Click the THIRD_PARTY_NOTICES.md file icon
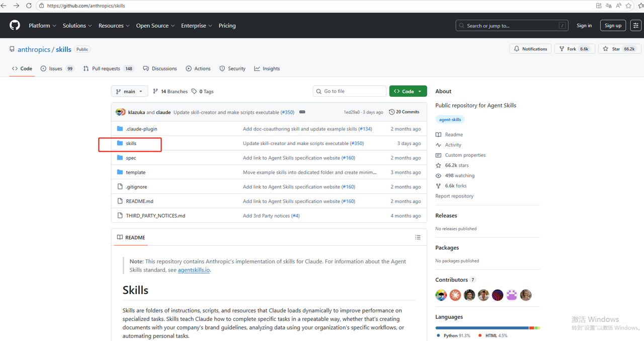This screenshot has width=644, height=341. [120, 216]
